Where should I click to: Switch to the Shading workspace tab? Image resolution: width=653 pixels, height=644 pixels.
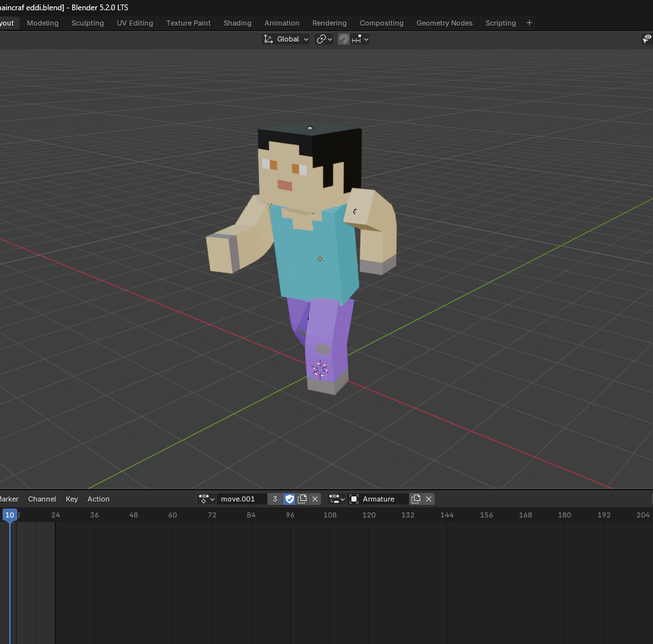tap(238, 23)
